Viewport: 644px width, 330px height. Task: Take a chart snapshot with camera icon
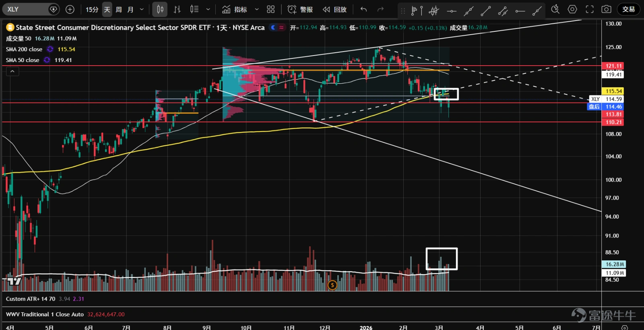(x=607, y=9)
